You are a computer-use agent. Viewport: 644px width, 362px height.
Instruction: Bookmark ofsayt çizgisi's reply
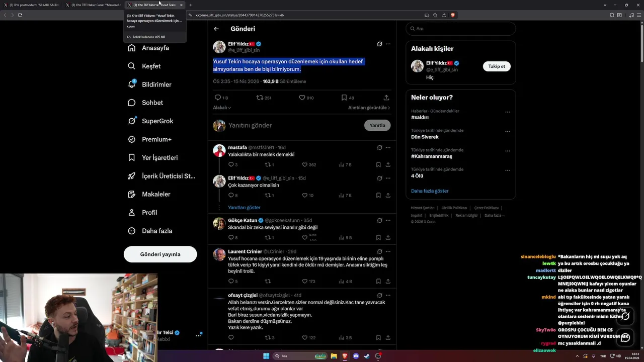pos(378,337)
